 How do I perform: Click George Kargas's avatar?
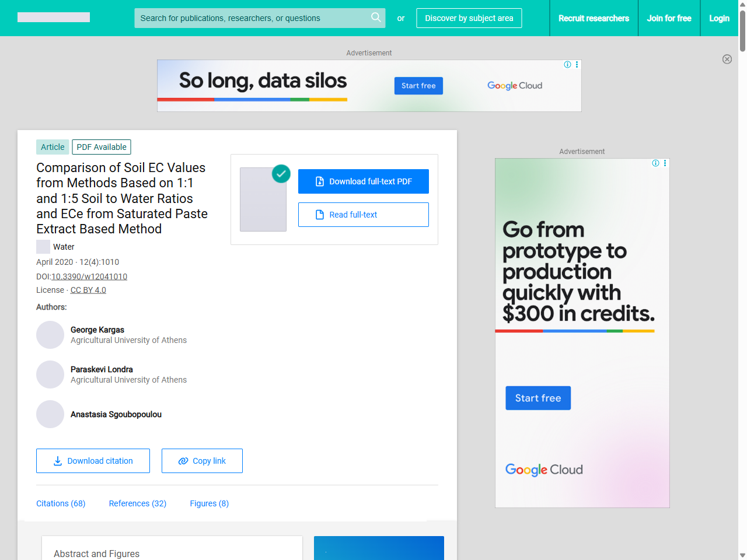pos(50,335)
